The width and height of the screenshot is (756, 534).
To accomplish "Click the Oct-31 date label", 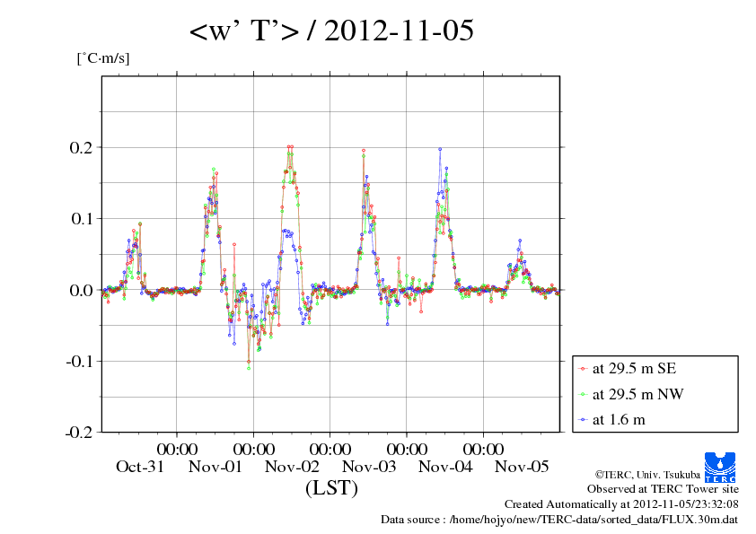I will pyautogui.click(x=140, y=467).
